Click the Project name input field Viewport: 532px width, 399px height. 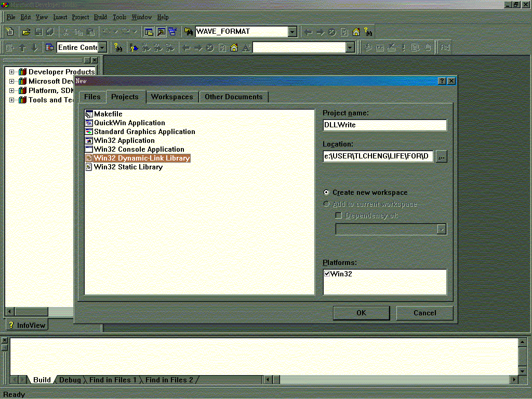pos(385,125)
